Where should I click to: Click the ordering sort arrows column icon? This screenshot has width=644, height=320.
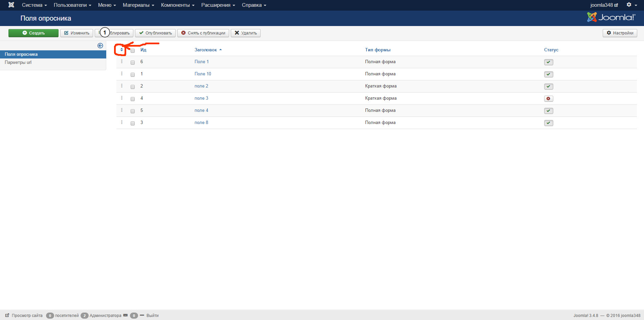click(x=121, y=50)
